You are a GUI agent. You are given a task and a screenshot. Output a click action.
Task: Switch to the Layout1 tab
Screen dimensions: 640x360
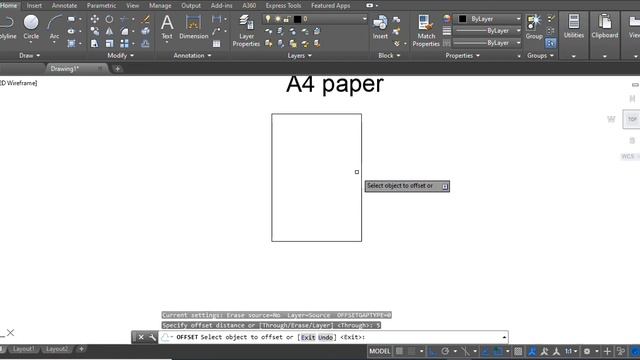coord(23,349)
